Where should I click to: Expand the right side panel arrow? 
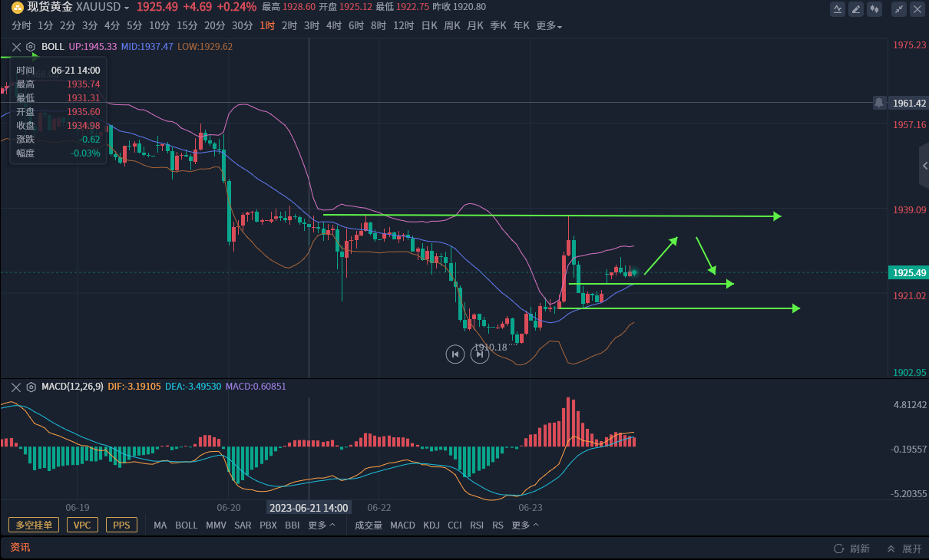(x=924, y=166)
